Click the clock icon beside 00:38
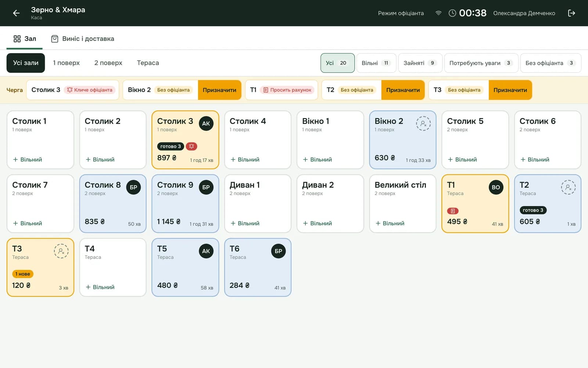This screenshot has width=588, height=368. (452, 13)
